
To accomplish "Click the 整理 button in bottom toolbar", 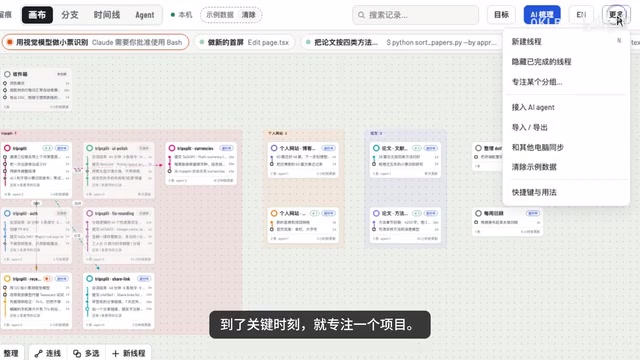I will (11, 353).
